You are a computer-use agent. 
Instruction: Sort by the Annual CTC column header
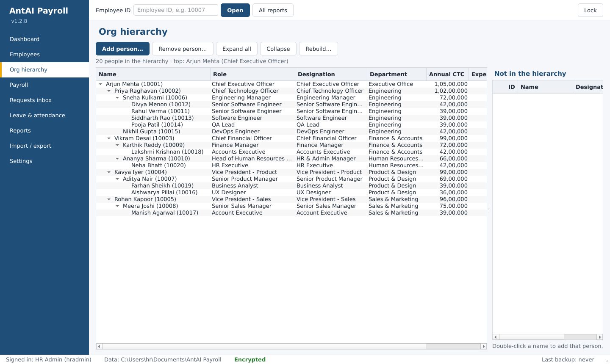(447, 74)
